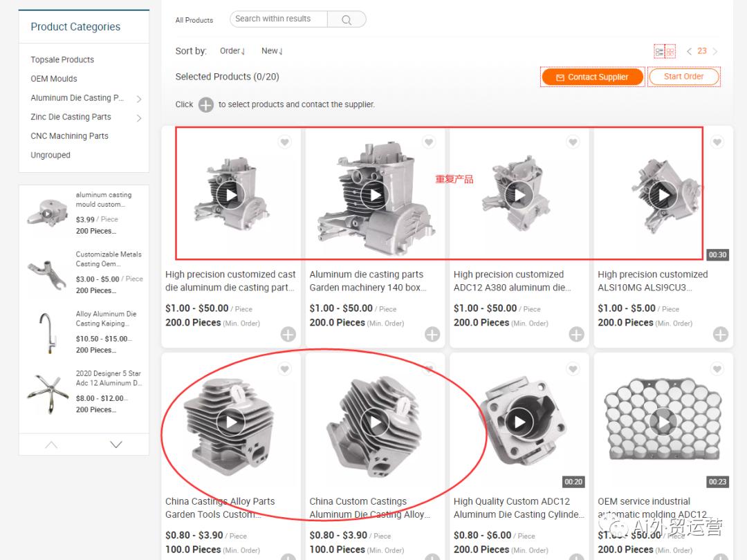Select ADC12 A380 aluminum die product with plus

tap(576, 335)
